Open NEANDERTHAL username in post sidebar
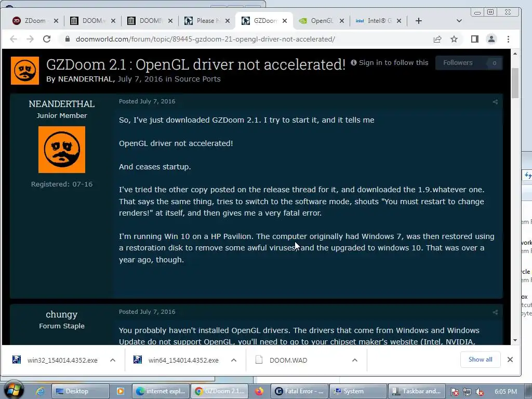The image size is (532, 399). point(62,104)
